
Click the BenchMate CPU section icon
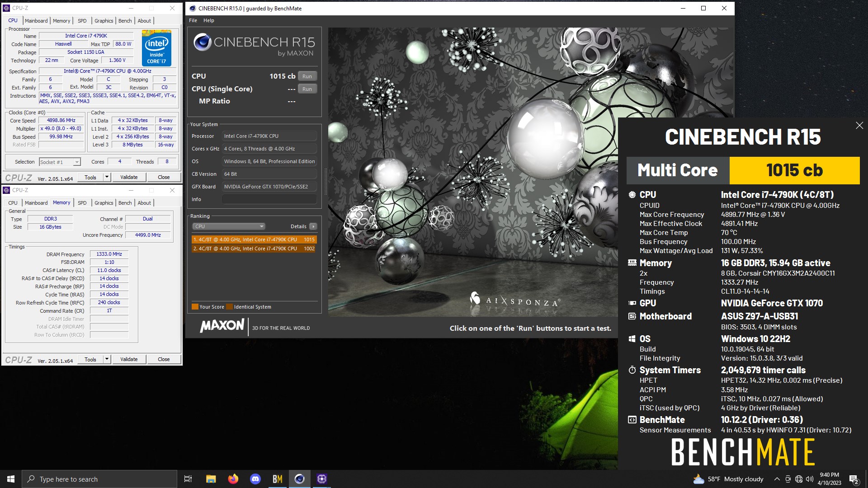(632, 195)
